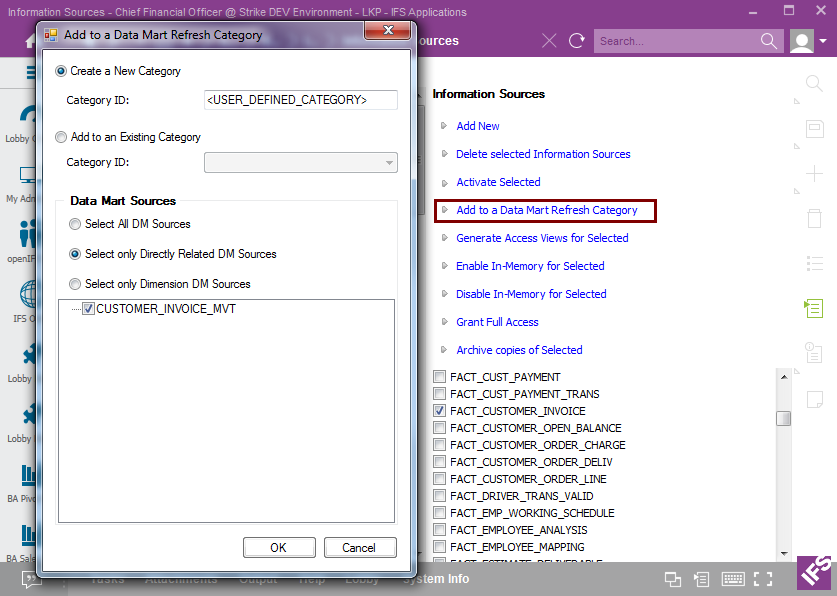Check FACT_CUSTOMER_OPEN_BALANCE checkbox
Image resolution: width=837 pixels, height=596 pixels.
(439, 428)
